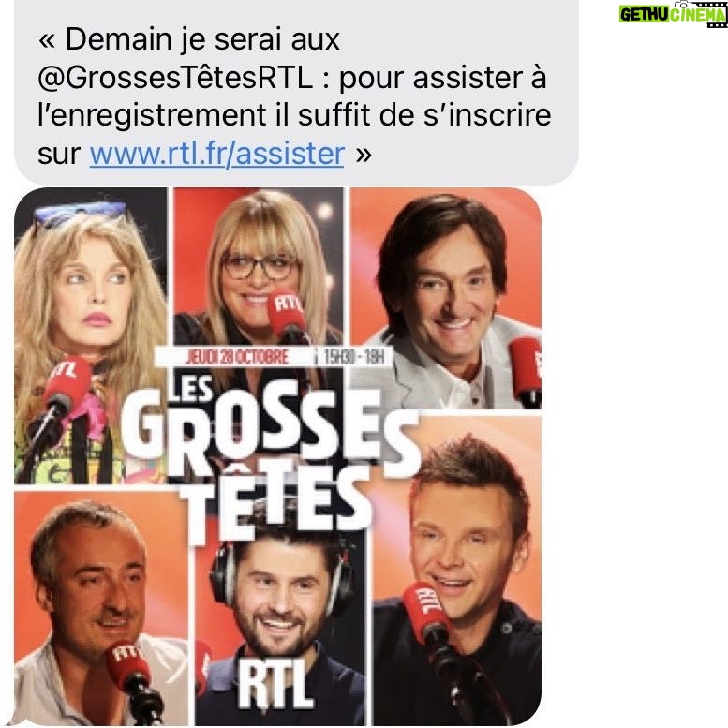The image size is (728, 728).
Task: Open photo of spiky-haired man in dark shirt
Action: pyautogui.click(x=457, y=572)
